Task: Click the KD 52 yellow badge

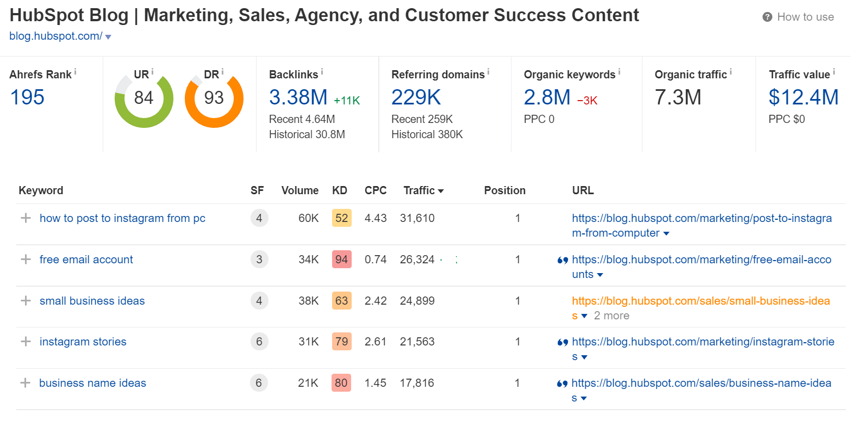Action: click(341, 218)
